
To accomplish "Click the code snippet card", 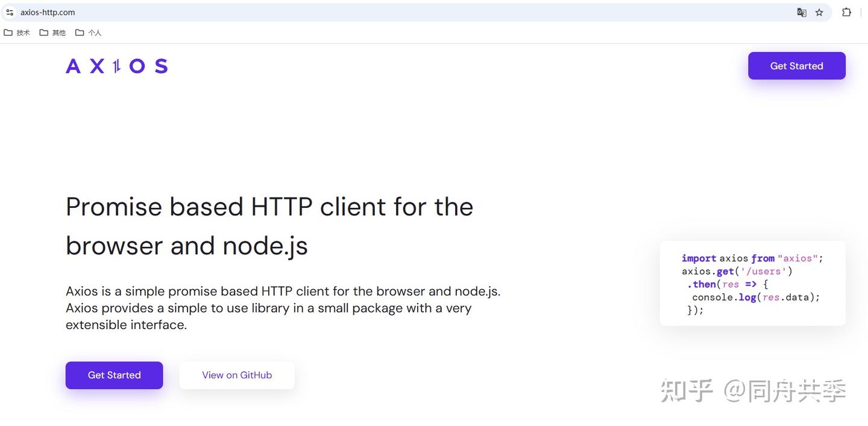I will tap(752, 284).
